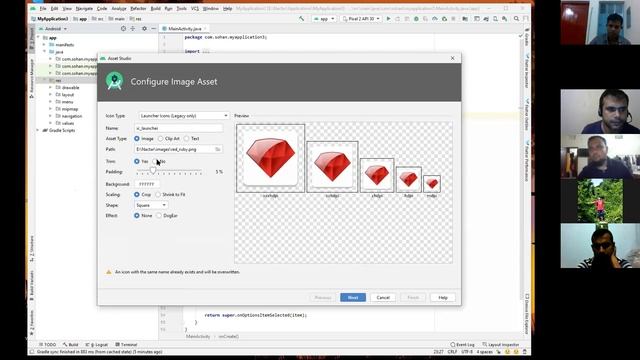Click the green Run app play icon
This screenshot has height=360, width=640.
click(x=388, y=19)
